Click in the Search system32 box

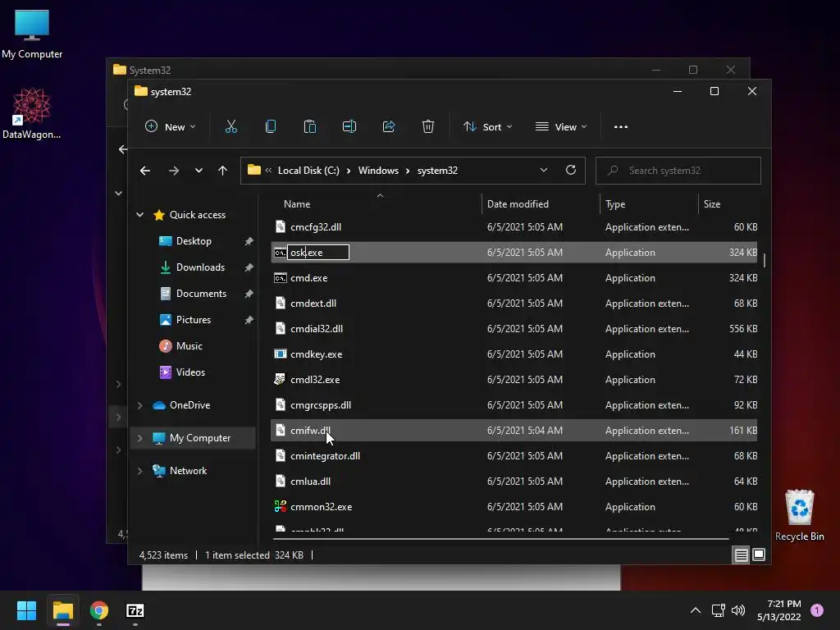678,171
